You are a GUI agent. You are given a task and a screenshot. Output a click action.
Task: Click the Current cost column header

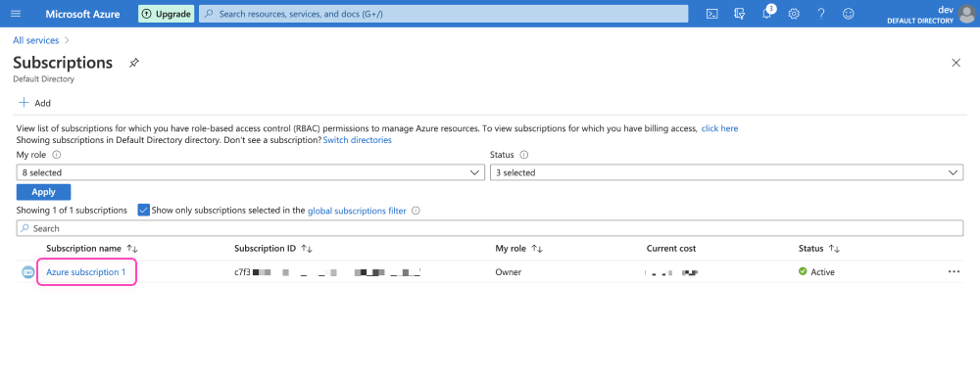click(671, 249)
